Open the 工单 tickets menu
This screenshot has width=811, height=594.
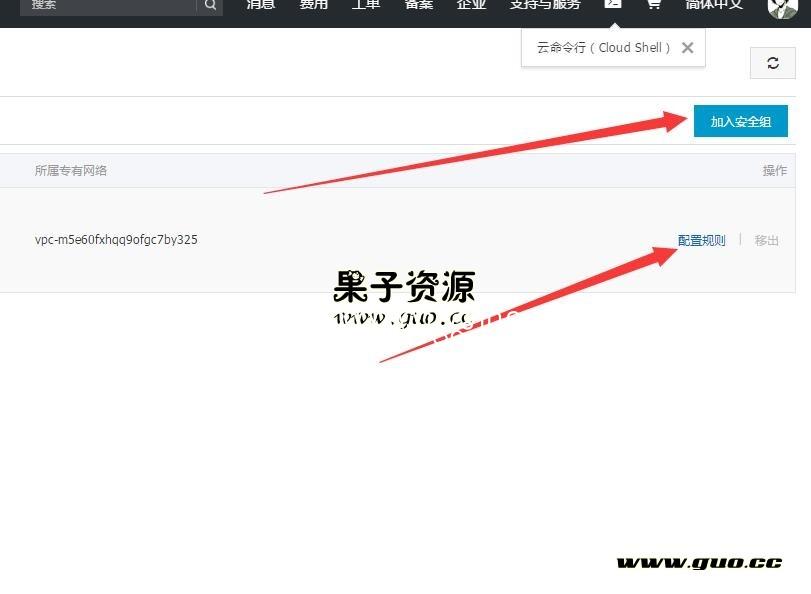[366, 4]
